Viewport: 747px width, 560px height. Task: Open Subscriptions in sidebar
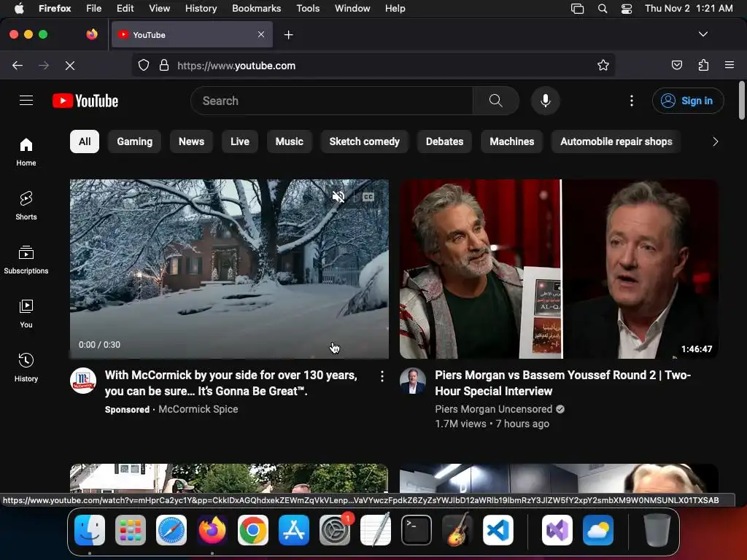(x=26, y=260)
